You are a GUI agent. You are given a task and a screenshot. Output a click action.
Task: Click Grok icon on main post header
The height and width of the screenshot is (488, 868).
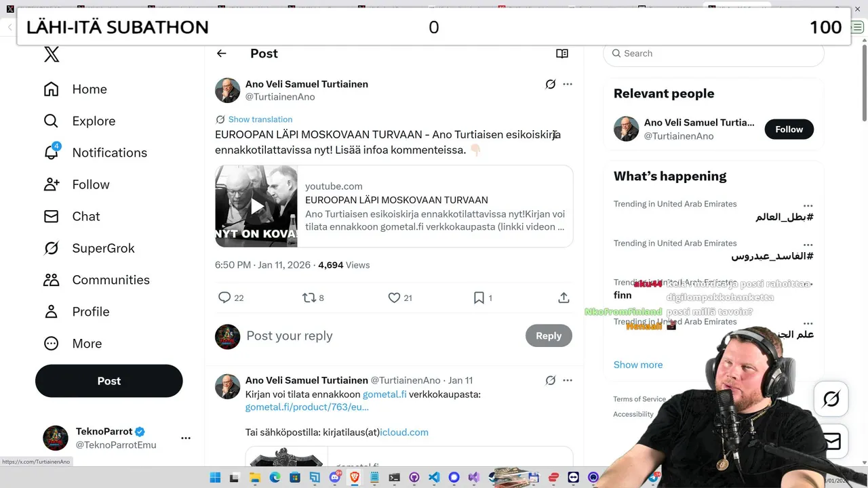551,84
